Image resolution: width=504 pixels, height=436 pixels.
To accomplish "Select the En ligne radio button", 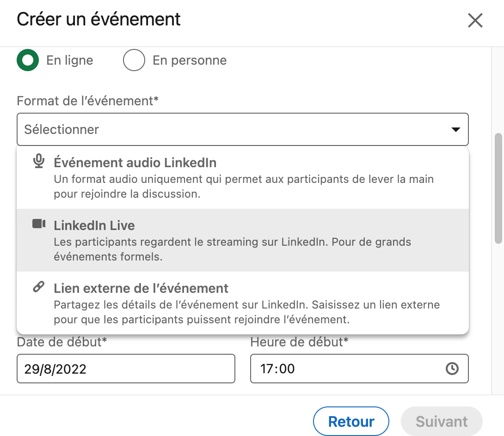I will coord(28,60).
